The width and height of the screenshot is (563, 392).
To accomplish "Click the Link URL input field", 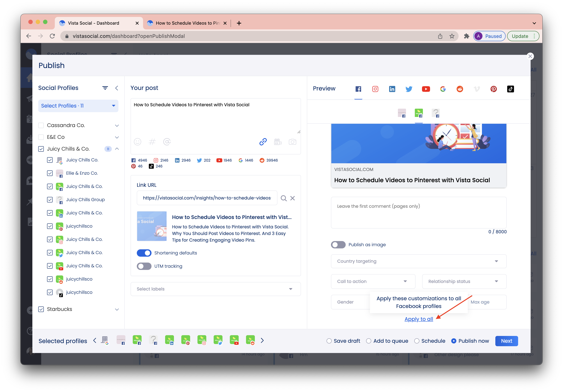I will (x=207, y=198).
